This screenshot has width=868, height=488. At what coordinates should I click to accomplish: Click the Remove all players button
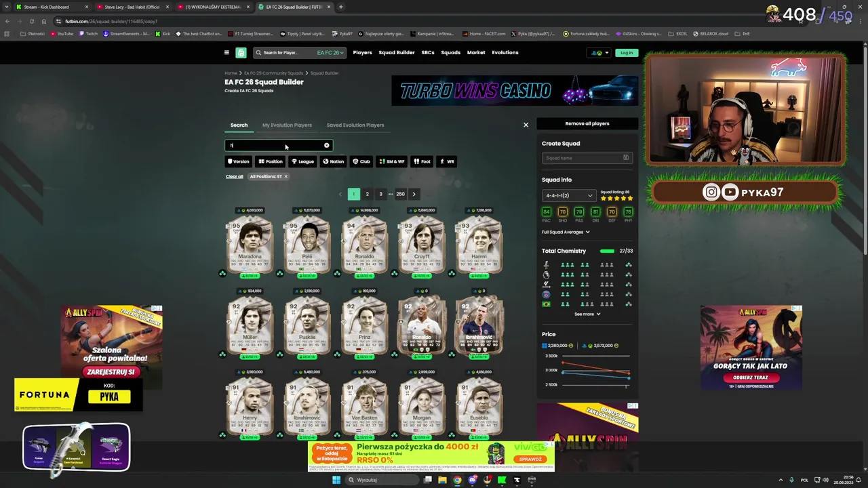(x=587, y=123)
